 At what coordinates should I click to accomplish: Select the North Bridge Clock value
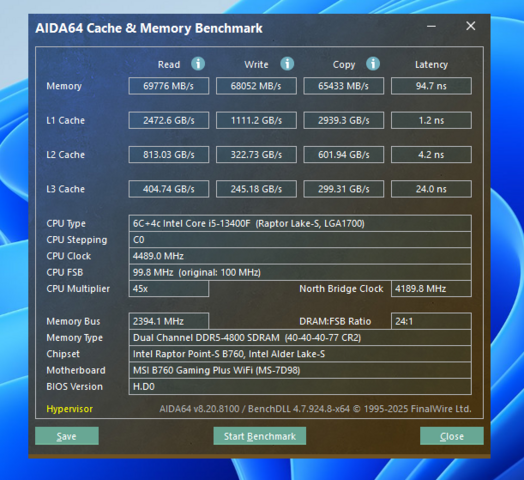point(431,288)
